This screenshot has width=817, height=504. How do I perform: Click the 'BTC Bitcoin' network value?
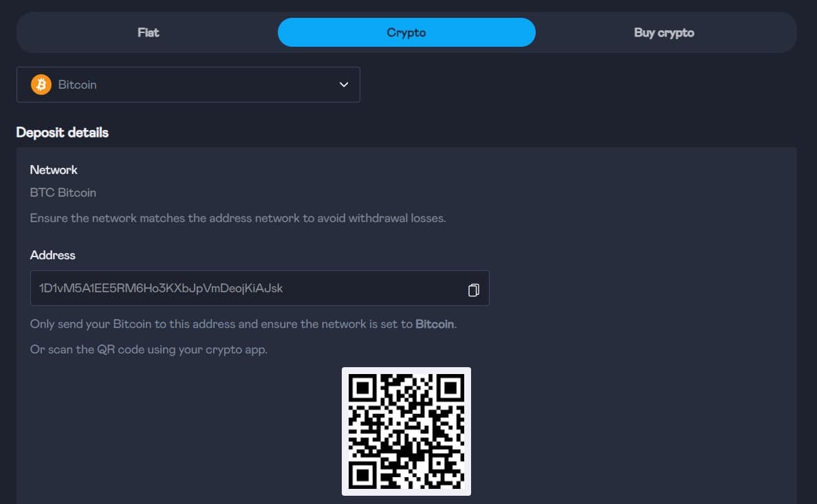click(x=63, y=193)
